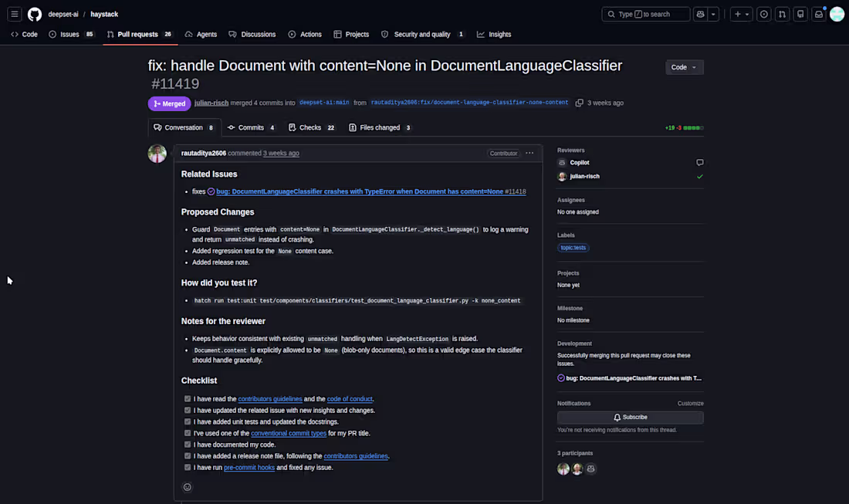Viewport: 849px width, 504px height.
Task: Open Security and quality tab
Action: pyautogui.click(x=422, y=34)
